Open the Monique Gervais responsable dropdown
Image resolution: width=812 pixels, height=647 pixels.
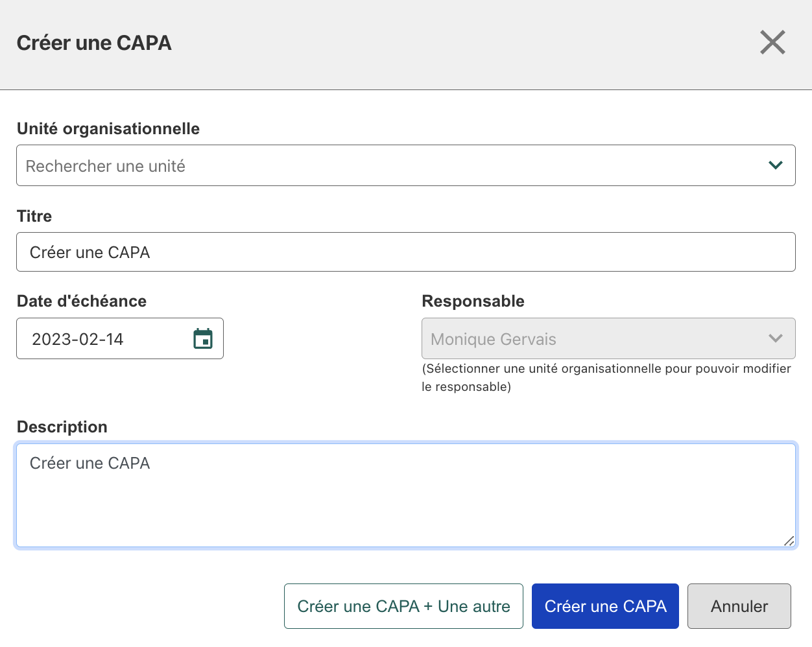(x=597, y=338)
